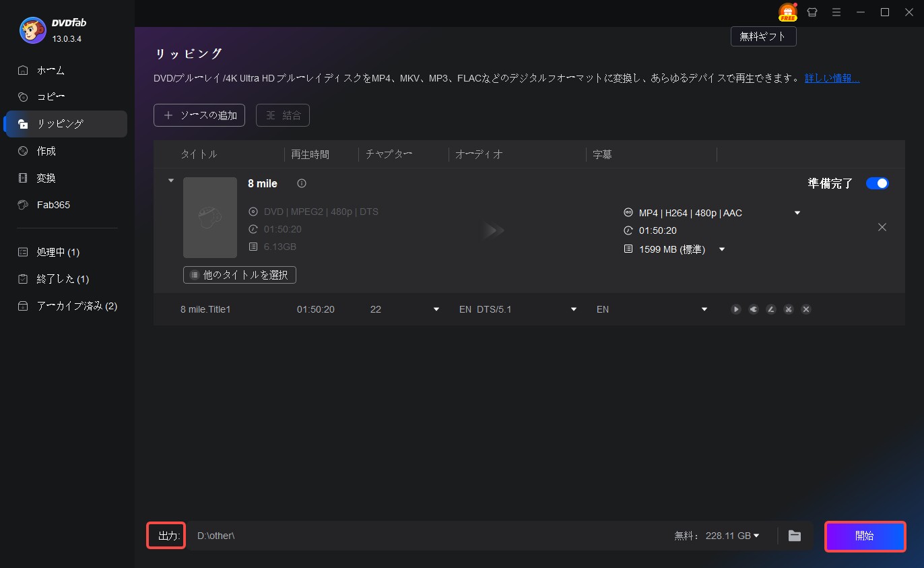924x568 pixels.
Task: Click the FREE gift icon
Action: pos(787,12)
